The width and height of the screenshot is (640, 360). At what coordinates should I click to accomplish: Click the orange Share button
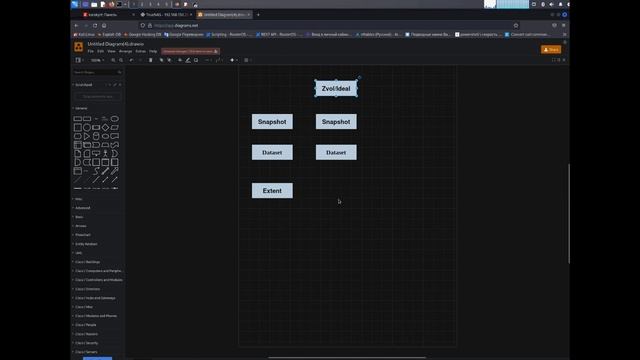[551, 49]
